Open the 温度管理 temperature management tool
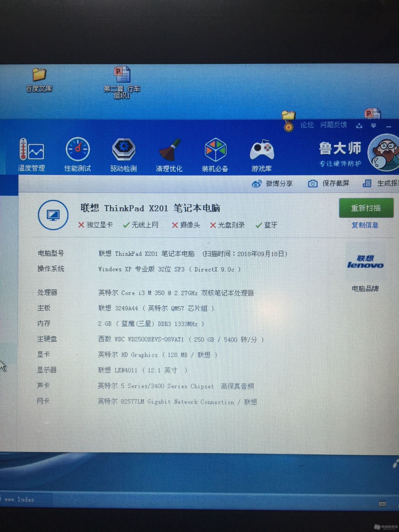 coord(31,155)
